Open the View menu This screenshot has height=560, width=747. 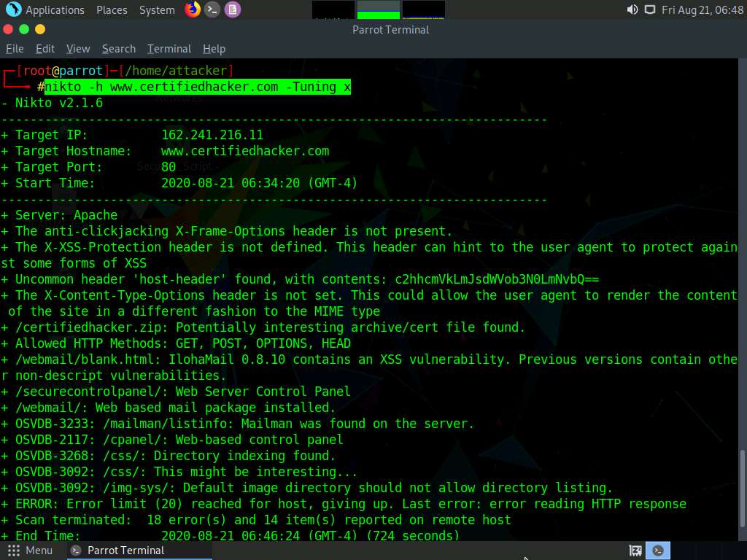[78, 49]
